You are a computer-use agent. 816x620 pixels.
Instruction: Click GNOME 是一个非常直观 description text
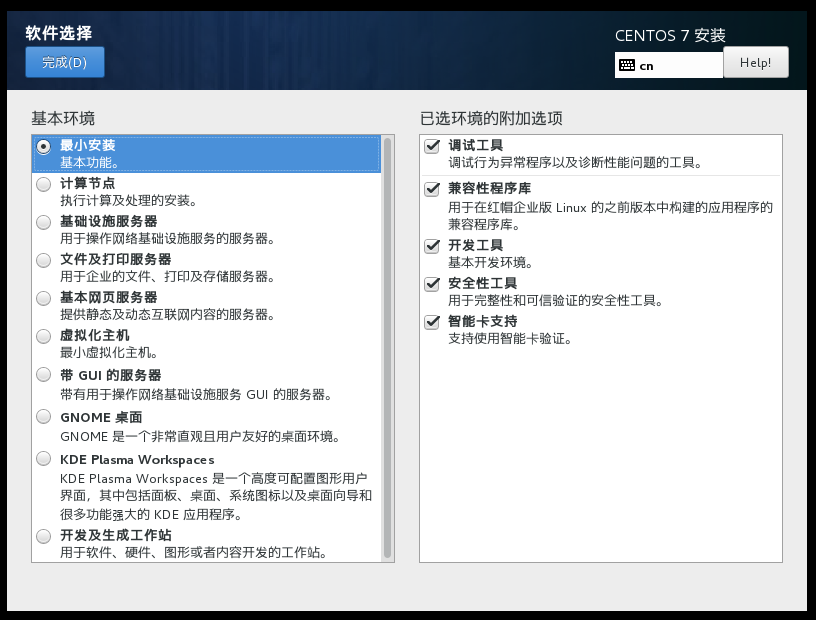pos(200,436)
